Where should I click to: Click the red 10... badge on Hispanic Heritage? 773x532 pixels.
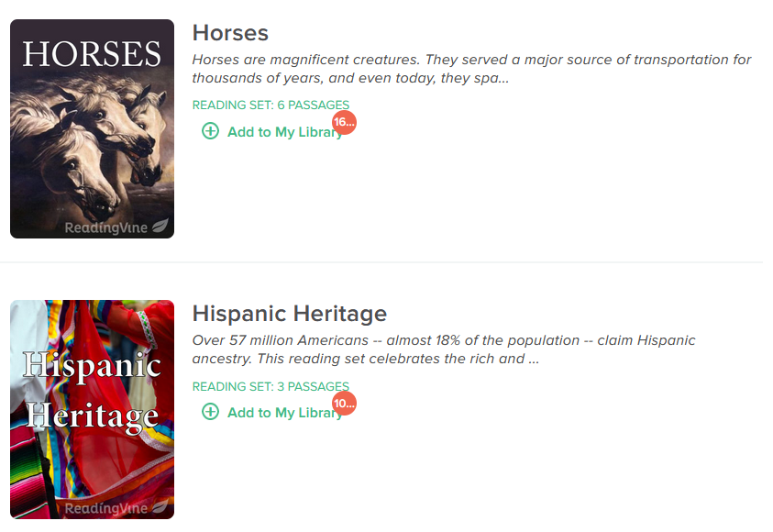coord(344,404)
